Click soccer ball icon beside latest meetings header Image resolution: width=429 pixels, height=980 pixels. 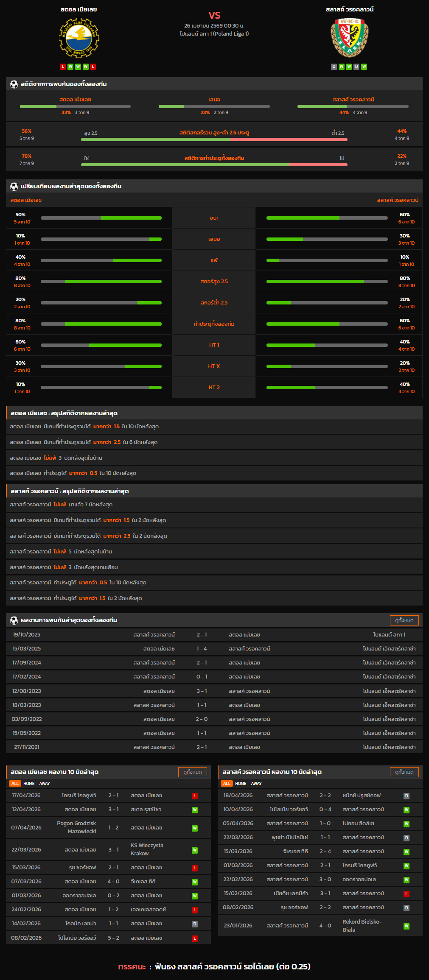14,620
